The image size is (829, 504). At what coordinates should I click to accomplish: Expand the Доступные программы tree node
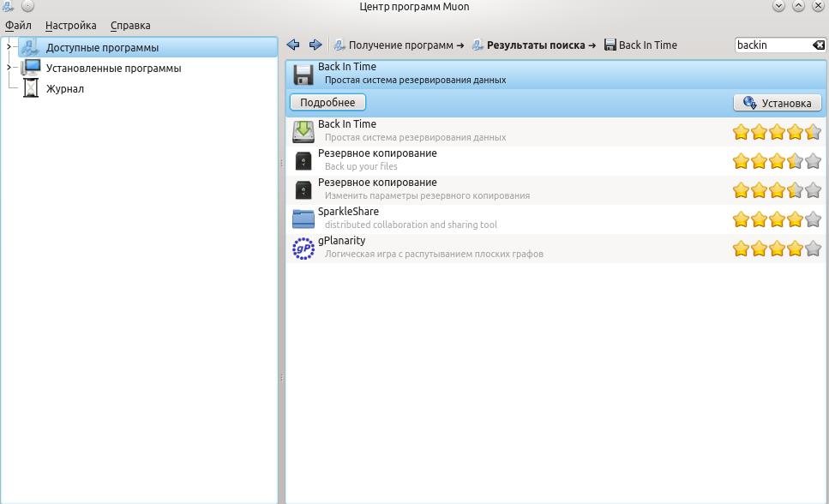tap(9, 46)
